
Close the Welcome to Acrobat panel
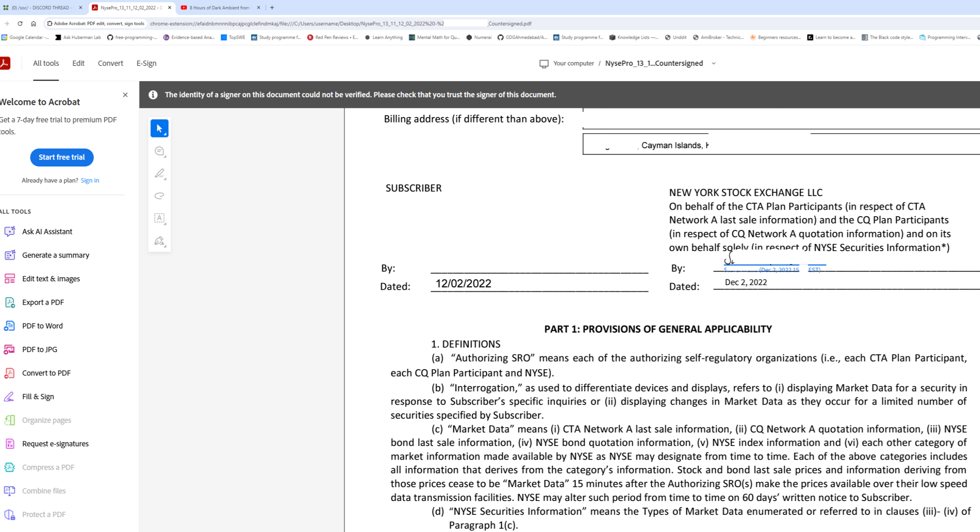[x=125, y=95]
